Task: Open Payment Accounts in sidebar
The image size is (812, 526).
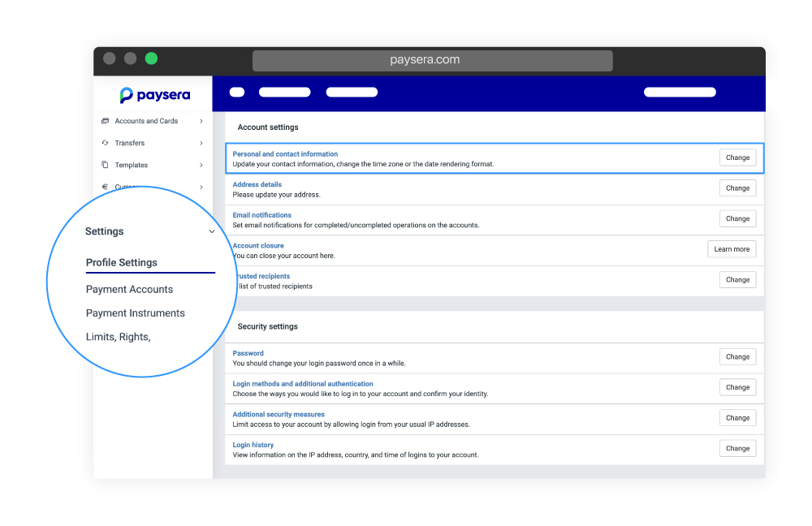Action: pos(129,290)
